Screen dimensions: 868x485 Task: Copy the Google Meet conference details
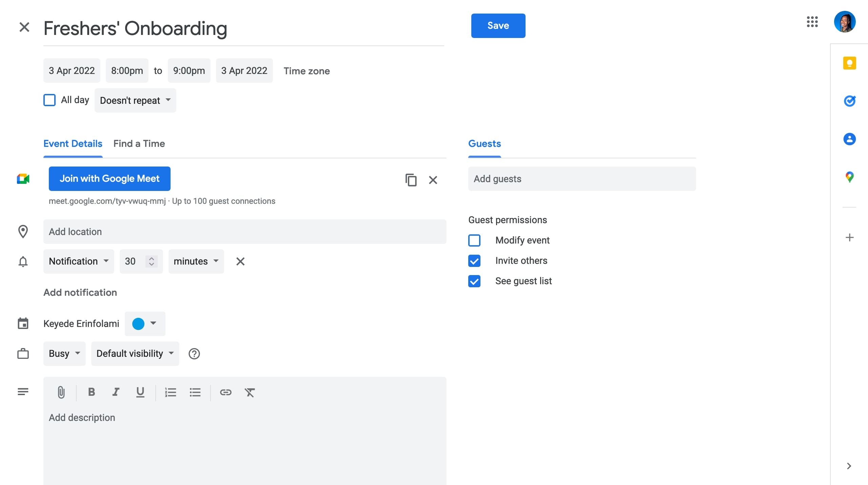[411, 180]
